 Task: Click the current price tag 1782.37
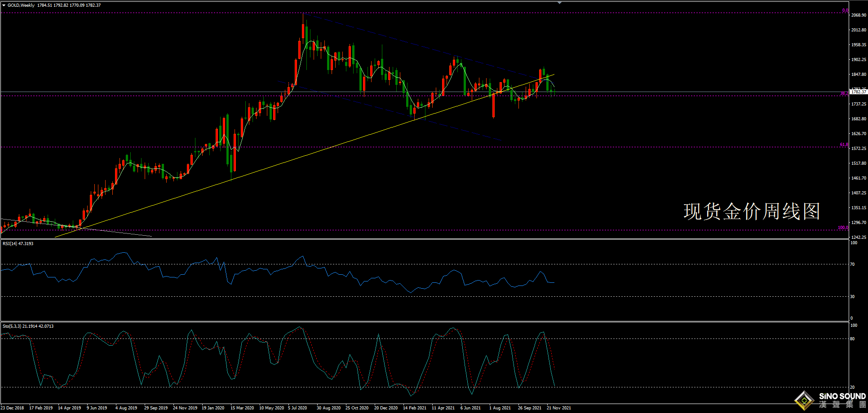[859, 92]
